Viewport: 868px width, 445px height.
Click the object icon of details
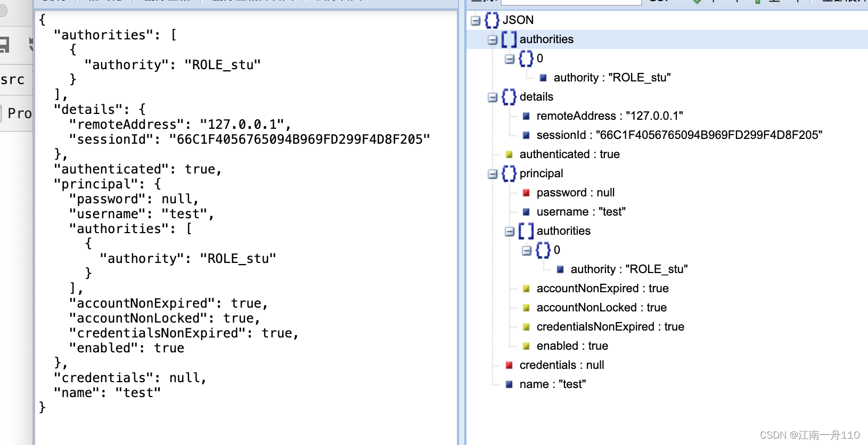click(509, 97)
